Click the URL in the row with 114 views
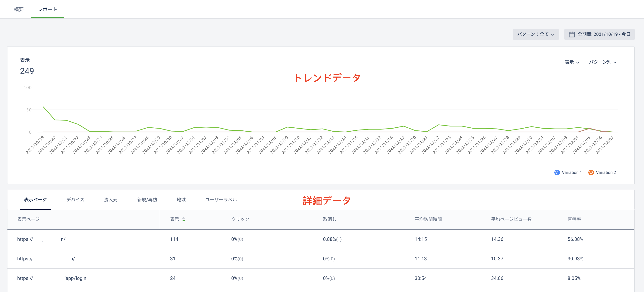 point(41,239)
